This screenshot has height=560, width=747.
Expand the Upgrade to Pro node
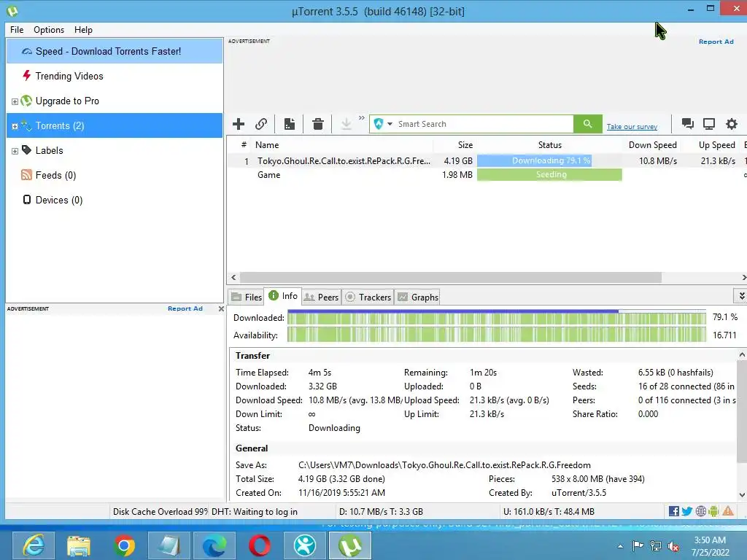click(15, 101)
